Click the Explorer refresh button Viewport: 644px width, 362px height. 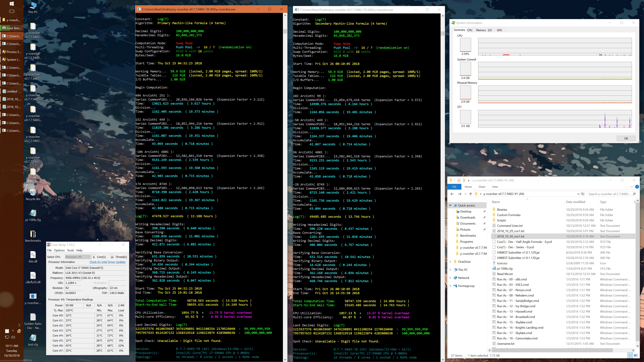583,194
